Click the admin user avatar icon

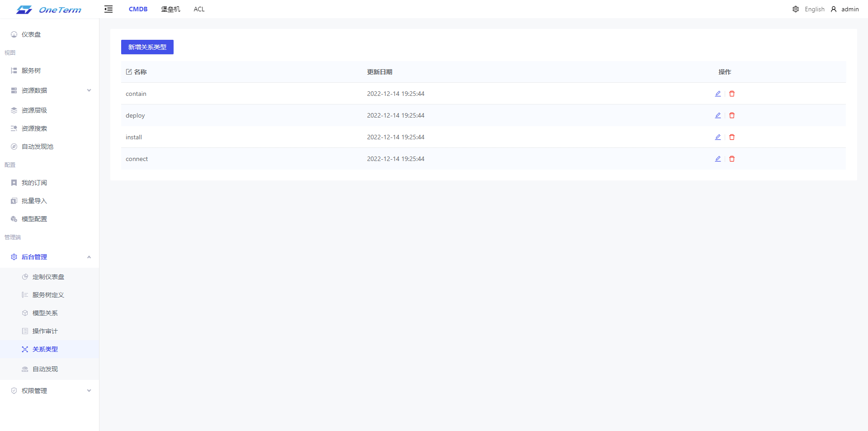point(834,9)
